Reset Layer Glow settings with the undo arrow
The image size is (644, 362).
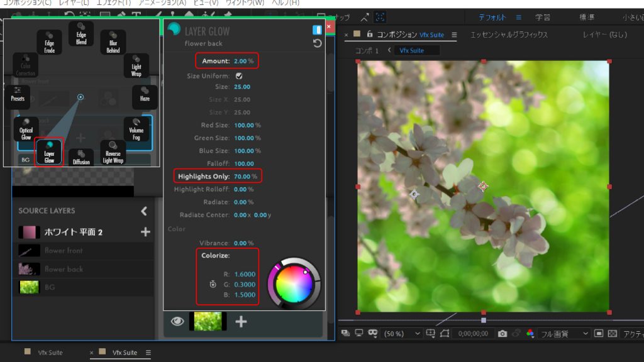click(317, 43)
